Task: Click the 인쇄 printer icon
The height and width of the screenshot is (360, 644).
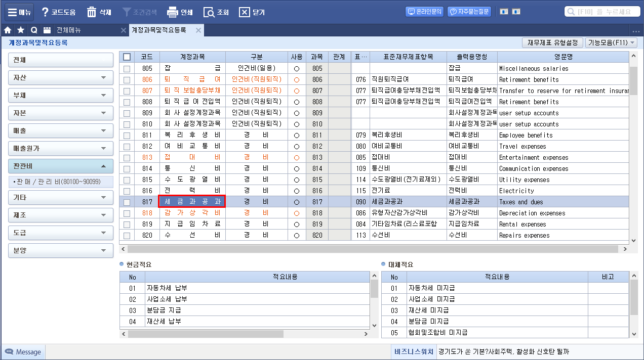Action: click(x=172, y=12)
